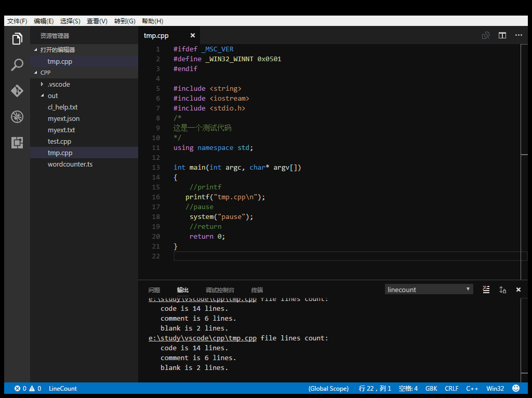Click the 资源管理器 explorer header
The width and height of the screenshot is (532, 398).
pos(55,36)
